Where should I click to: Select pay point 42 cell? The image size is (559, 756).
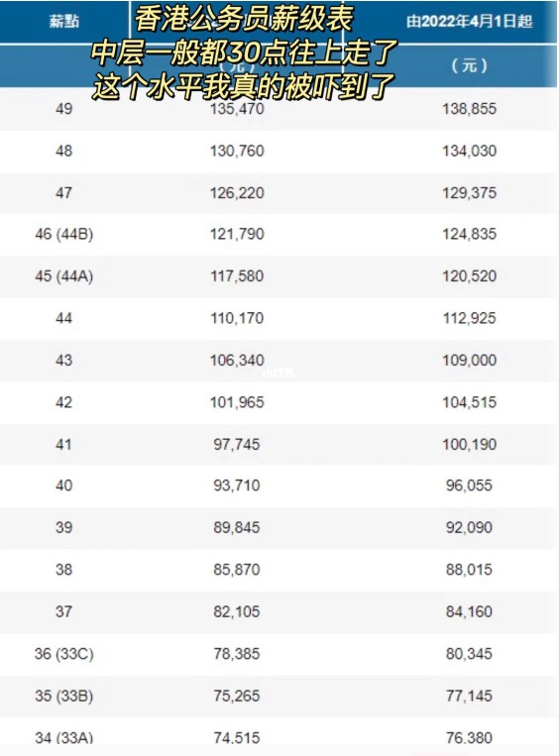(x=63, y=402)
